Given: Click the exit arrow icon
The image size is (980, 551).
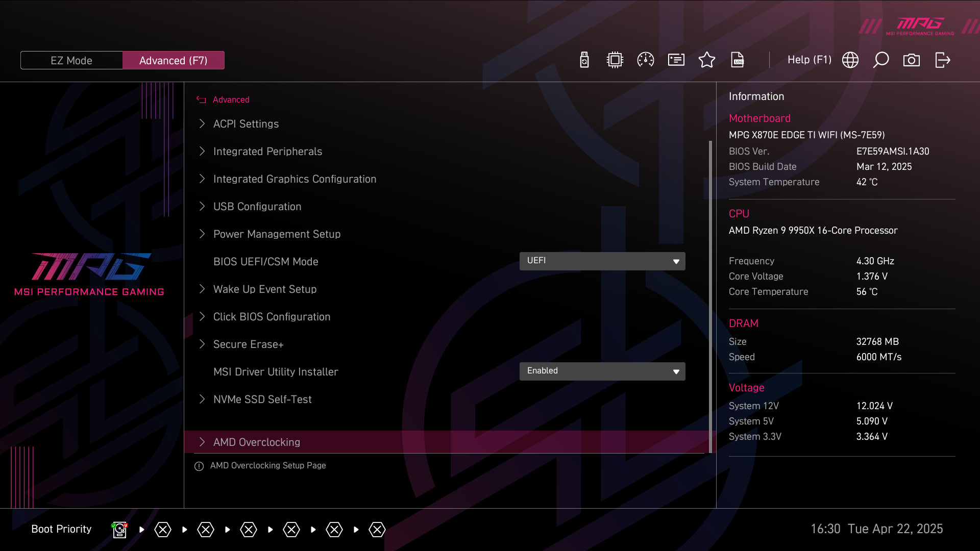Looking at the screenshot, I should click(x=943, y=60).
